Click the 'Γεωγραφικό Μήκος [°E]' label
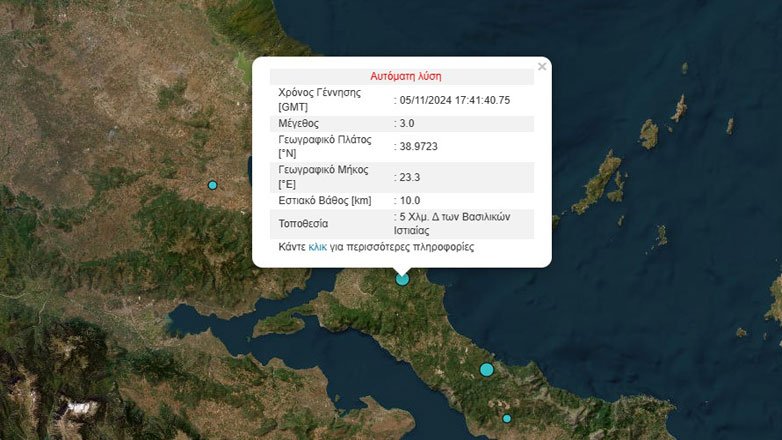 323,177
